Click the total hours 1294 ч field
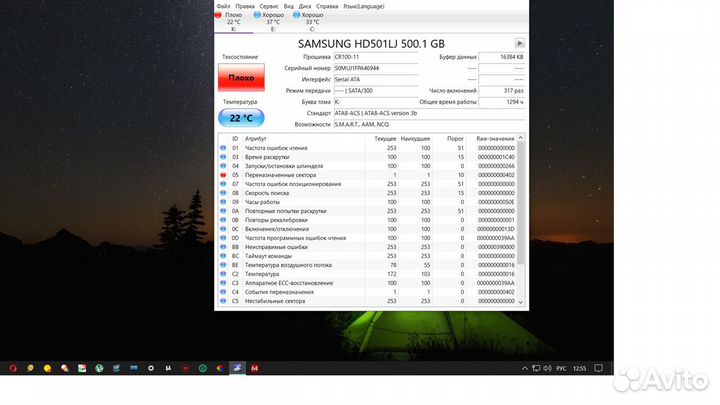The width and height of the screenshot is (720, 405). click(501, 102)
